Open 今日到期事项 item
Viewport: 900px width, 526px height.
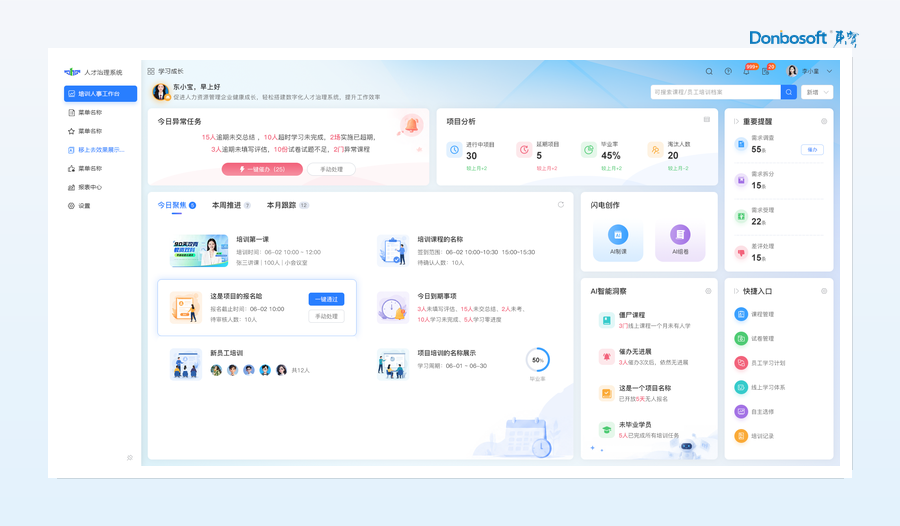pos(453,307)
